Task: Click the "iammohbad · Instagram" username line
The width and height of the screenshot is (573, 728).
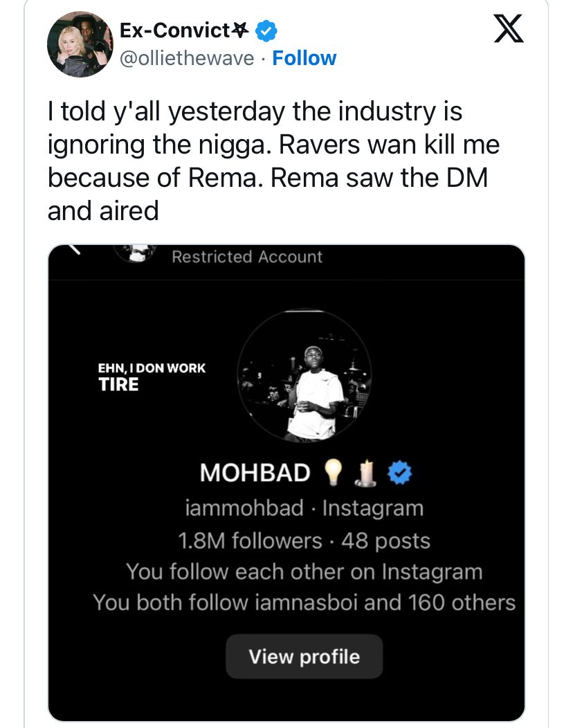Action: pos(304,508)
